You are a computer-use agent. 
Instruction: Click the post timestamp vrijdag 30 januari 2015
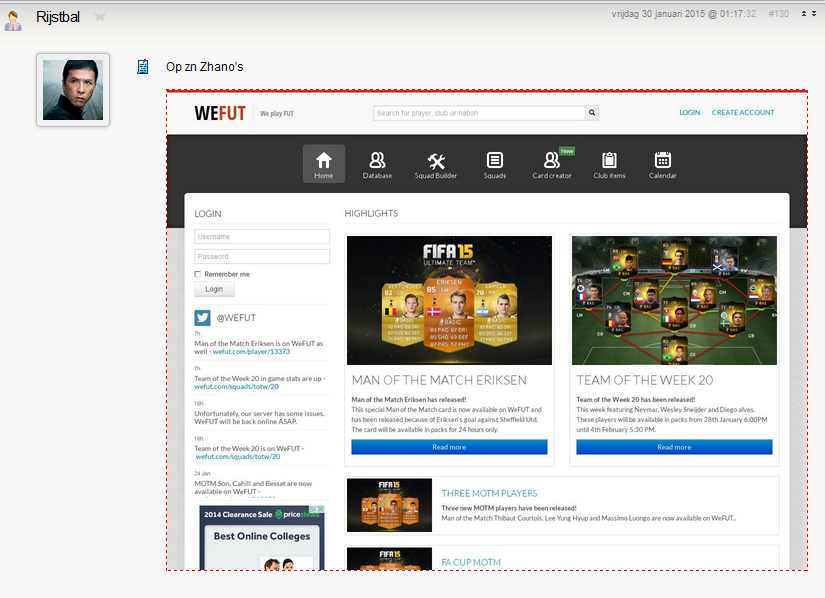(683, 14)
